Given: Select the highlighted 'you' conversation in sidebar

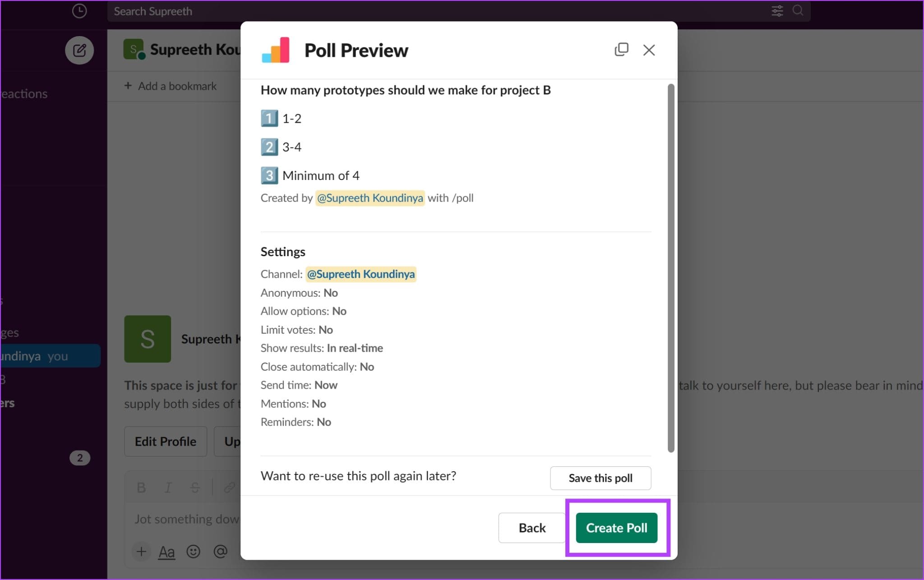Looking at the screenshot, I should (51, 356).
